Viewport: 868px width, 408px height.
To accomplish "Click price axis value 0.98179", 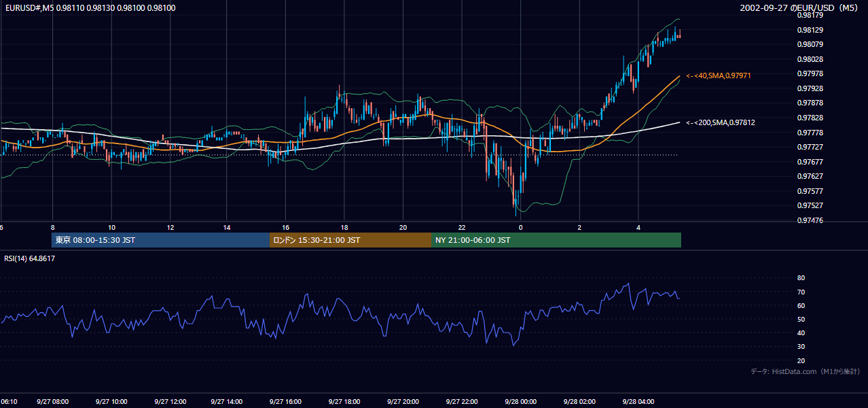I will pos(810,15).
